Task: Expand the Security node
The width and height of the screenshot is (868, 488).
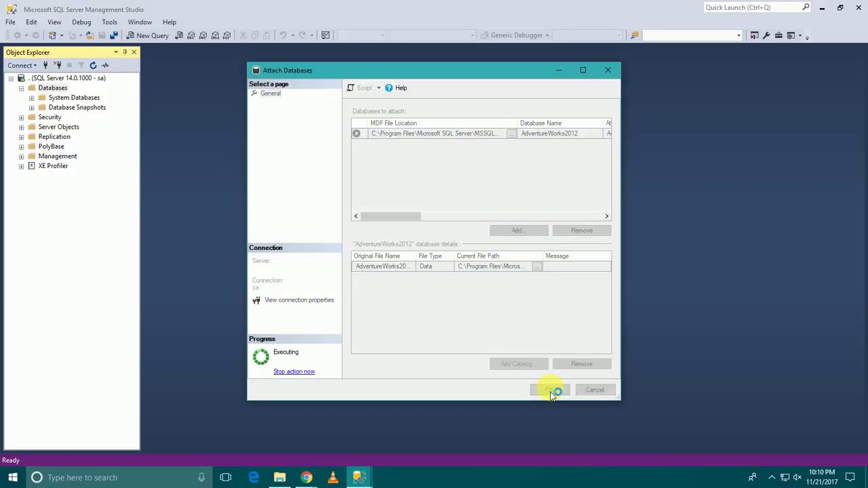Action: coord(21,117)
